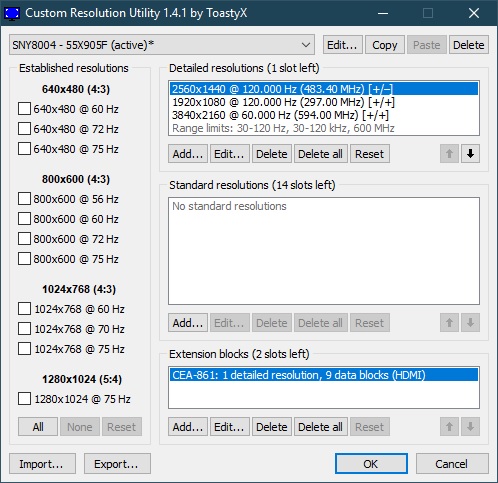This screenshot has height=483, width=498.
Task: Select All established resolutions
Action: pyautogui.click(x=38, y=426)
